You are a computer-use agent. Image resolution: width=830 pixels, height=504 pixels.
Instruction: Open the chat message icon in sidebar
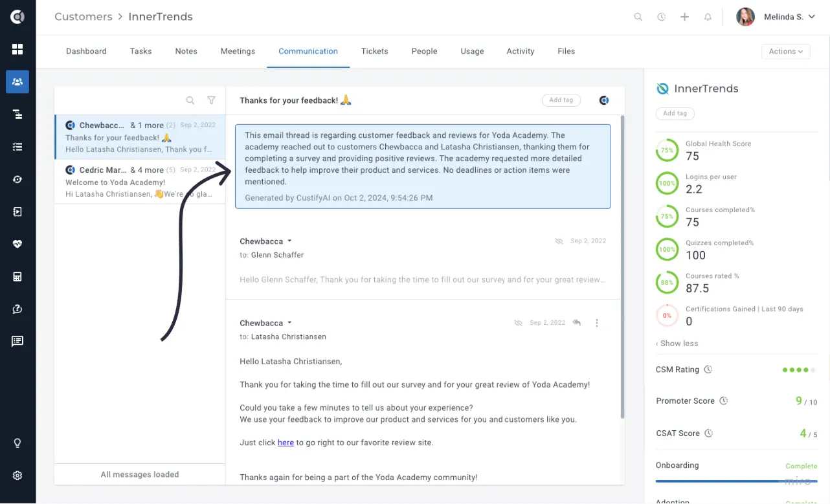point(17,342)
